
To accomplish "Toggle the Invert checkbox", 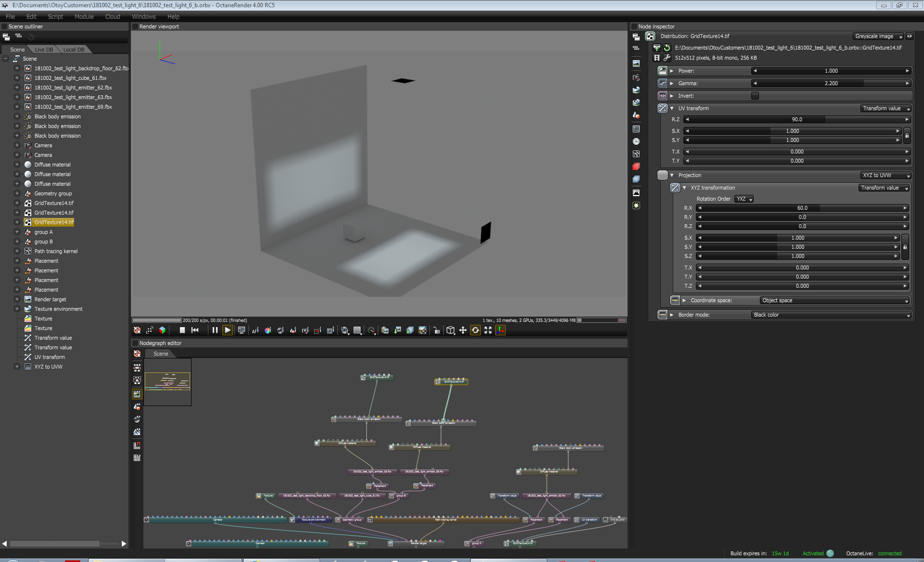I will coord(755,96).
